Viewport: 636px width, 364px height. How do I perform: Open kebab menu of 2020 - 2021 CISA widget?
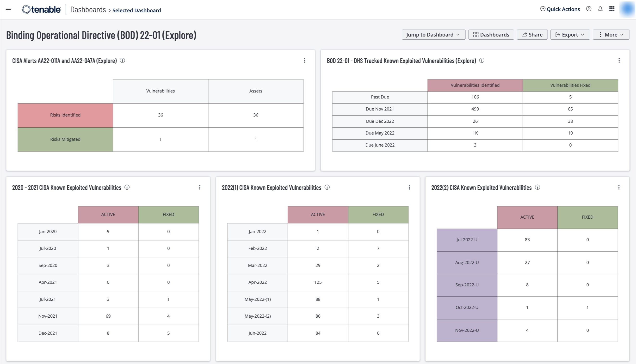(200, 187)
